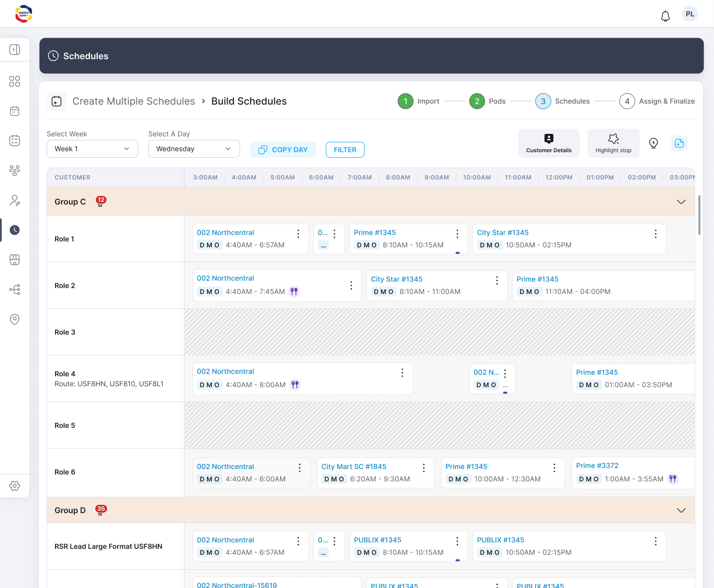Open the PL user profile avatar
714x588 pixels.
[690, 14]
